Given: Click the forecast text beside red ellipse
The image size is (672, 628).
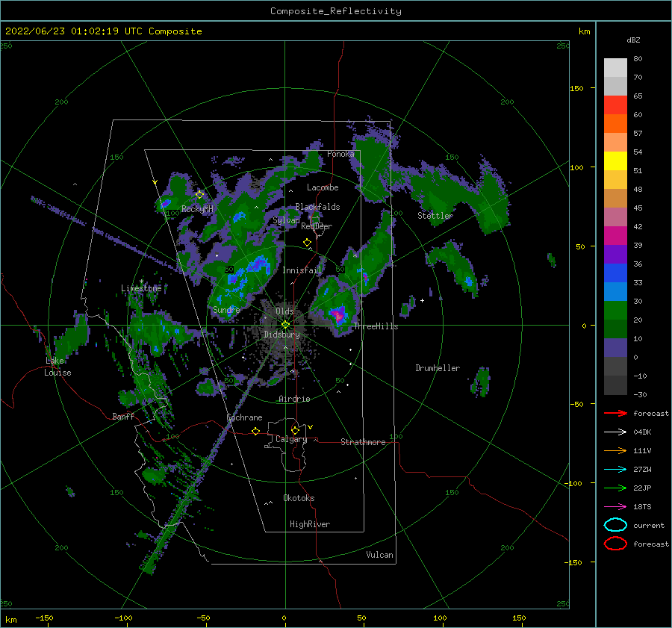Looking at the screenshot, I should [x=651, y=544].
